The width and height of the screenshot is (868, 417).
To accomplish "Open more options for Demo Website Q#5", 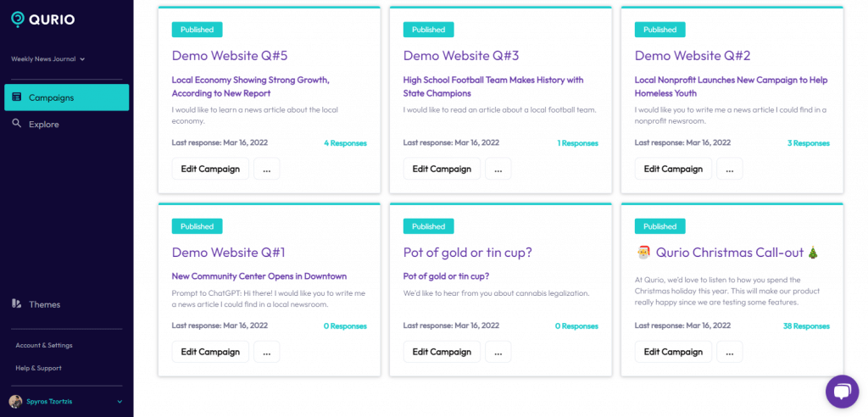I will pyautogui.click(x=267, y=169).
